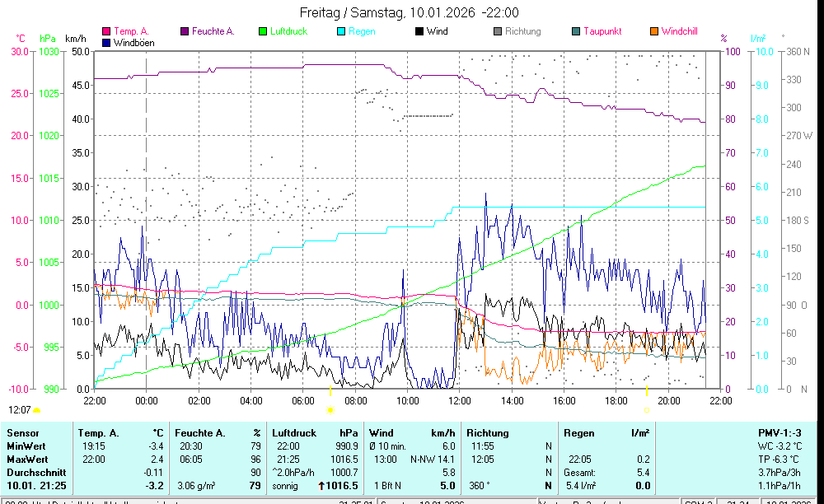Select the Luftdruck table column header
Viewport: 824px width, 504px height.
tap(294, 432)
